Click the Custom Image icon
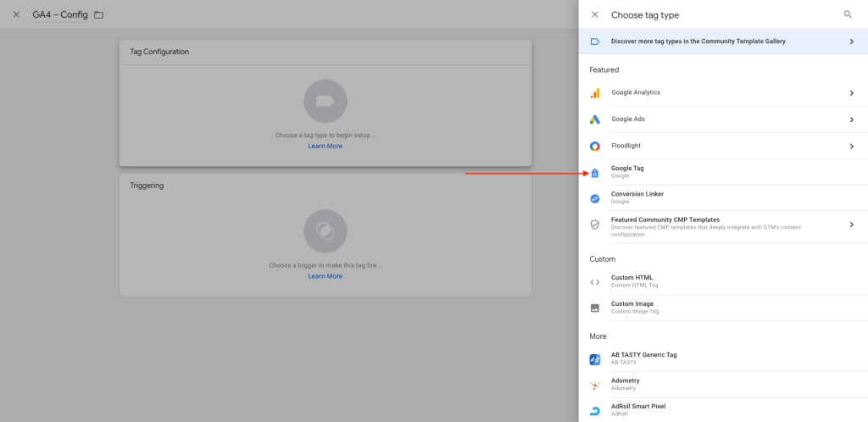868x422 pixels. pyautogui.click(x=595, y=308)
